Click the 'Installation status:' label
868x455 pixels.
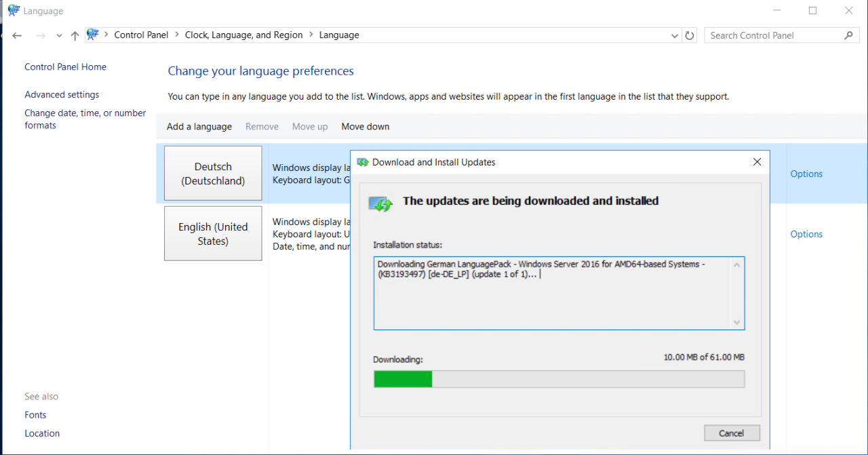[408, 245]
